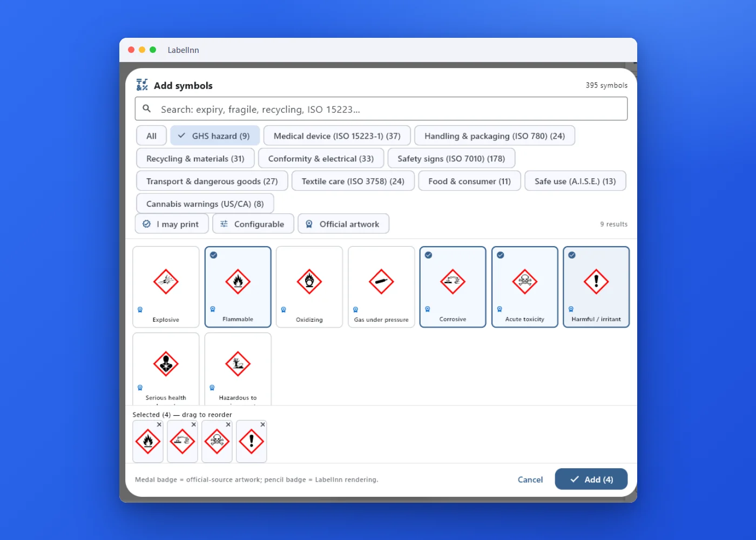
Task: Filter by Safe use (A.I.S.E.) (13)
Action: [575, 181]
